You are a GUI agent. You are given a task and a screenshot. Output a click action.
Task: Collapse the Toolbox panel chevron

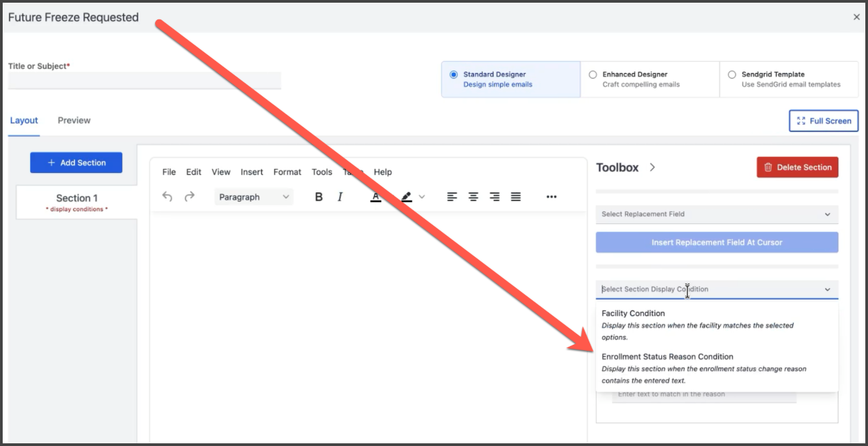tap(653, 168)
